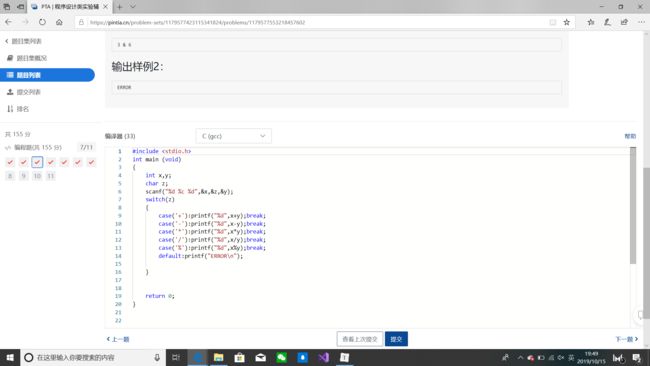
Task: Click the 帮助 help link
Action: [630, 136]
